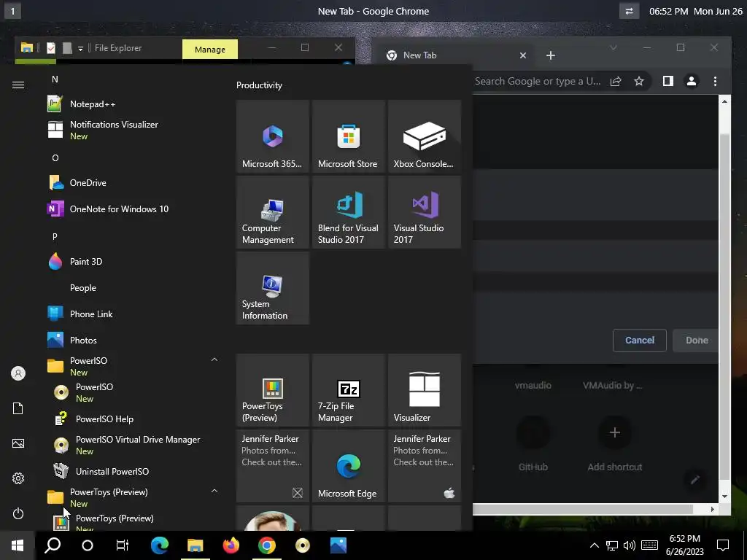Open the Visualizer tile
This screenshot has height=560, width=747.
[x=425, y=390]
